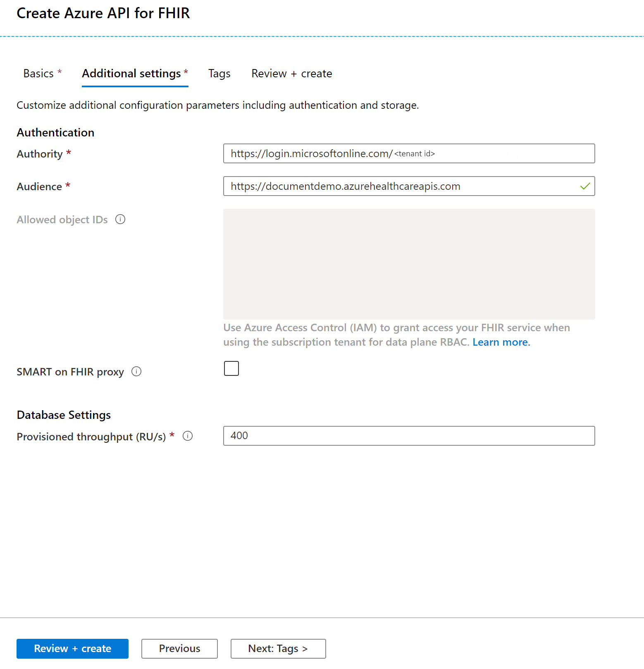Click the Authentication section heading
The image size is (644, 669).
point(55,132)
